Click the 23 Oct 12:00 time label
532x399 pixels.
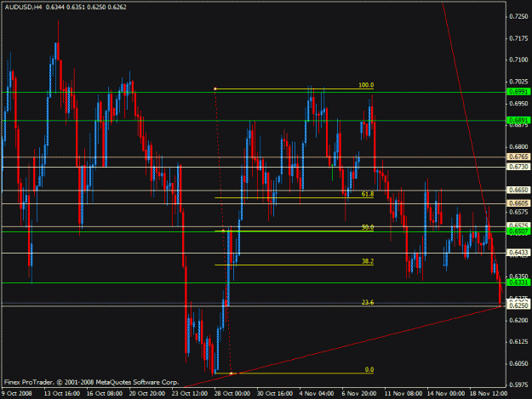point(190,394)
